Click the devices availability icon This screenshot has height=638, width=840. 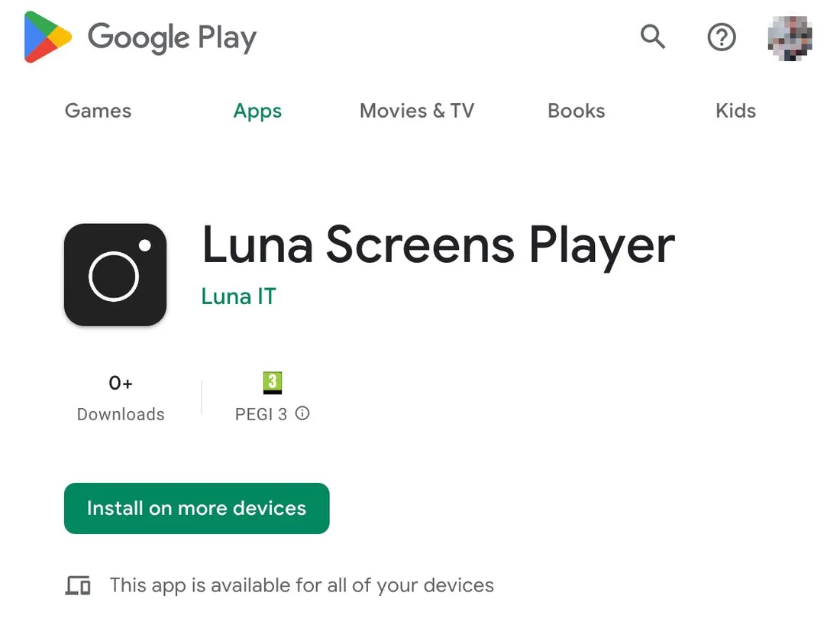(x=78, y=585)
